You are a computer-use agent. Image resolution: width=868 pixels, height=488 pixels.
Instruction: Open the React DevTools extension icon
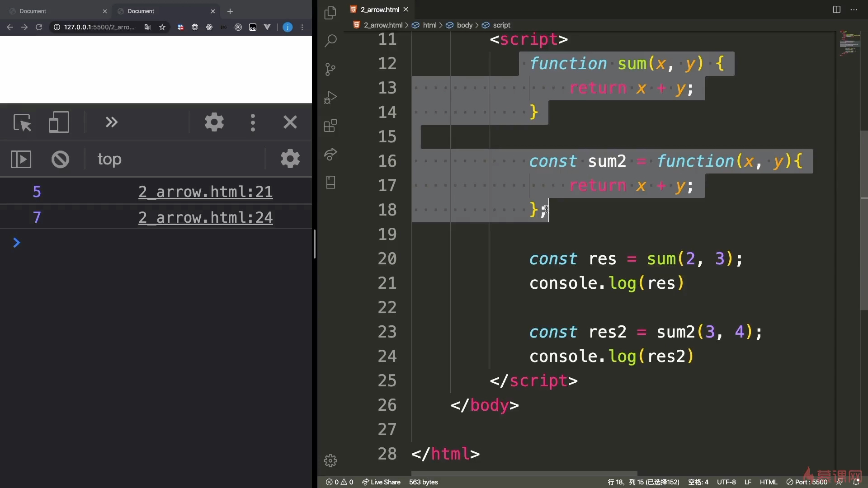click(x=209, y=27)
